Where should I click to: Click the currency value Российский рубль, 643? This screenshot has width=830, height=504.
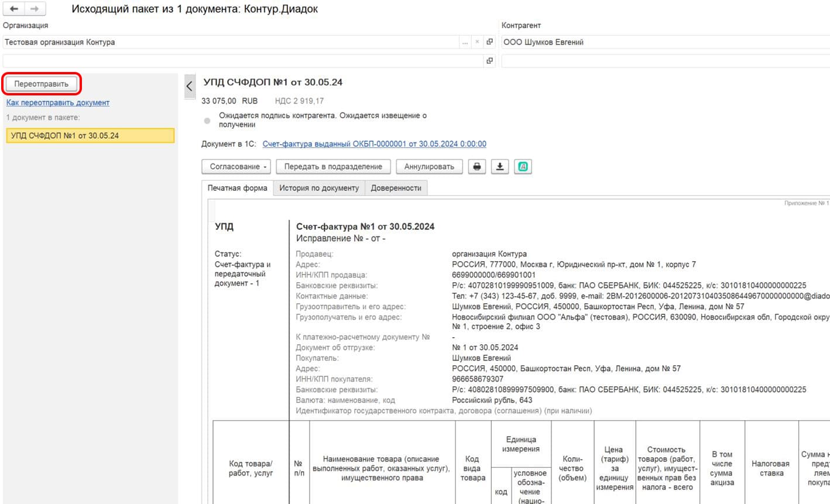pos(492,400)
